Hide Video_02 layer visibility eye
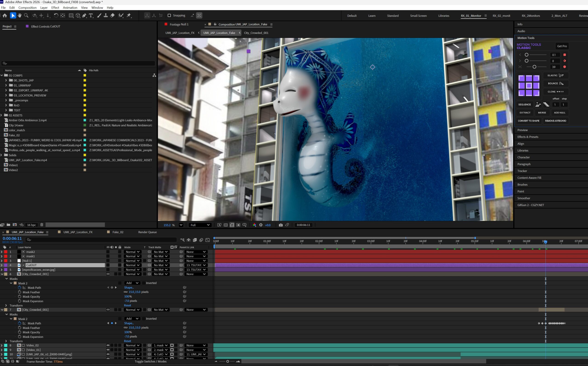This screenshot has width=588, height=366. click(x=108, y=345)
